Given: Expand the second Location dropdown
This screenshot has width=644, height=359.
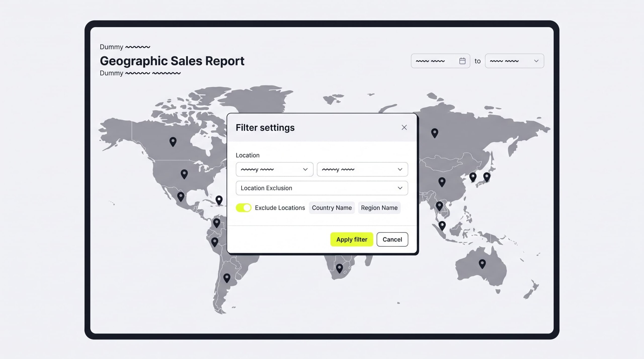Looking at the screenshot, I should [362, 169].
